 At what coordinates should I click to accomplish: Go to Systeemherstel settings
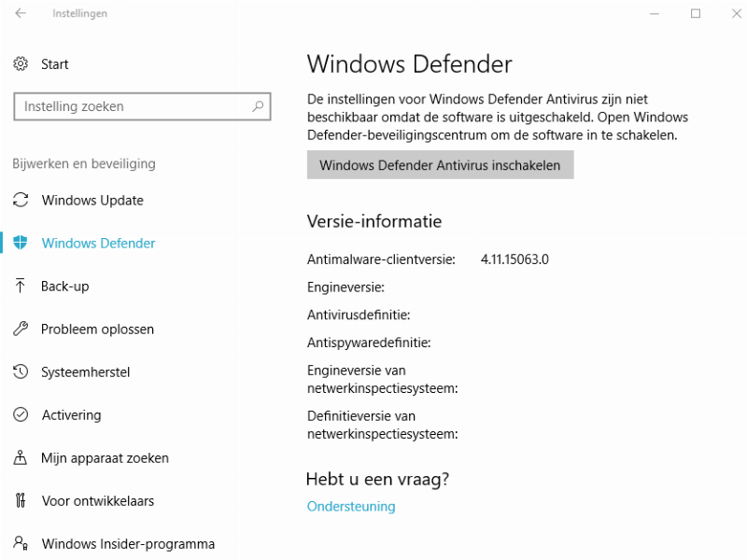pos(85,372)
